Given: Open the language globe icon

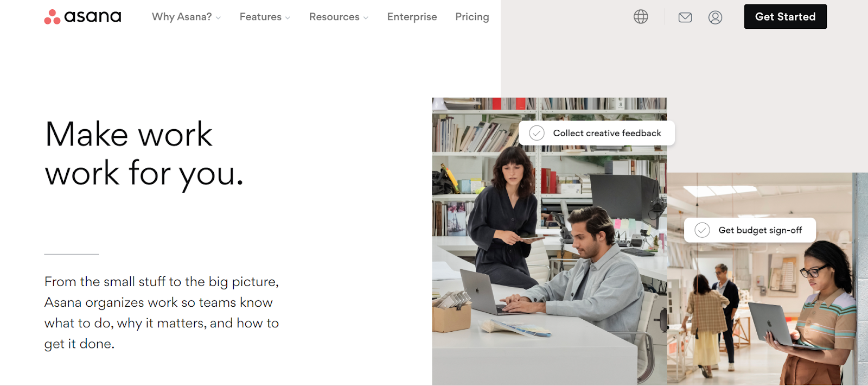Looking at the screenshot, I should click(641, 17).
